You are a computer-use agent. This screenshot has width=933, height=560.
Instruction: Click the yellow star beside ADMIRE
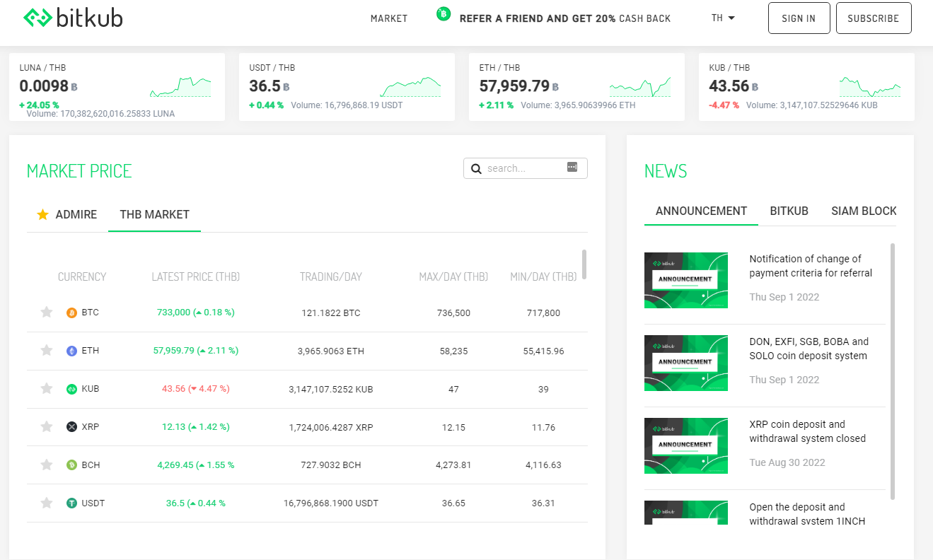[x=42, y=214]
